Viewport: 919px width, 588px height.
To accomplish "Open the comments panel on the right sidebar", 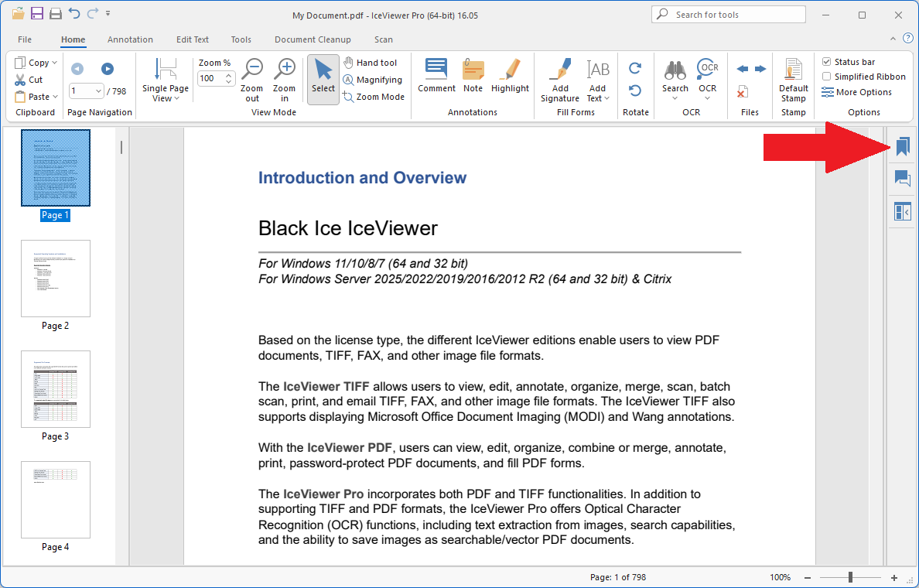I will point(903,178).
